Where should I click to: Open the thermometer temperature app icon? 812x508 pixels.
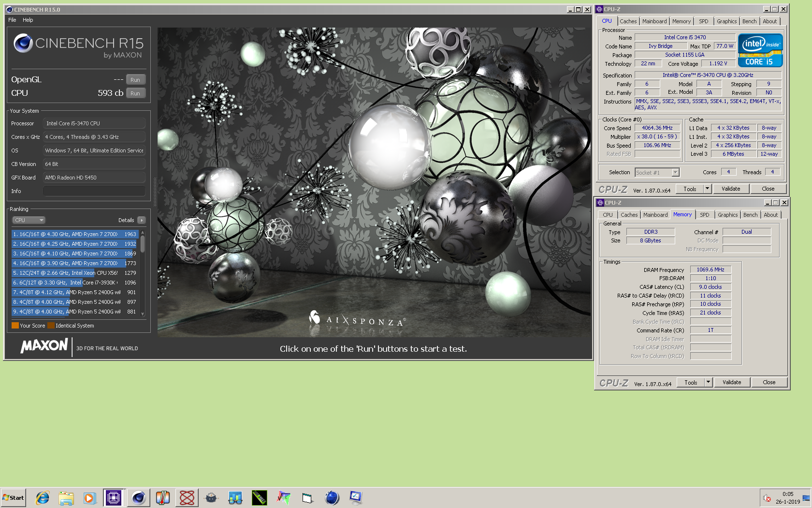point(163,498)
